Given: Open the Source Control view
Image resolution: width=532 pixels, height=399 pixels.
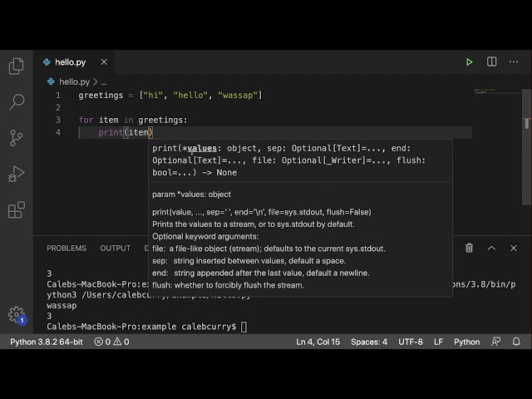Looking at the screenshot, I should pos(17,138).
